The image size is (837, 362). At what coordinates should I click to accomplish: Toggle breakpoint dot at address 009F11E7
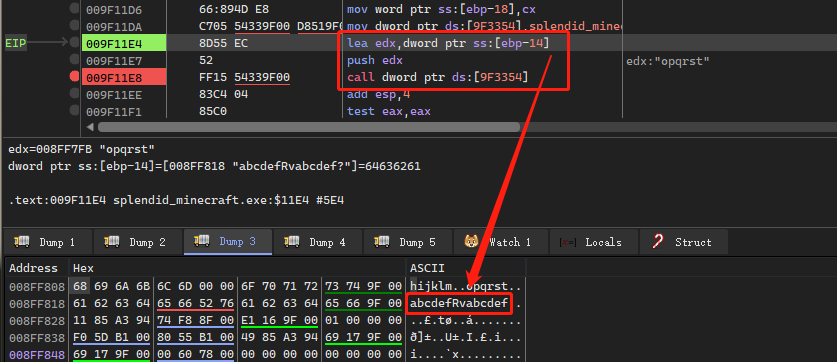[74, 60]
